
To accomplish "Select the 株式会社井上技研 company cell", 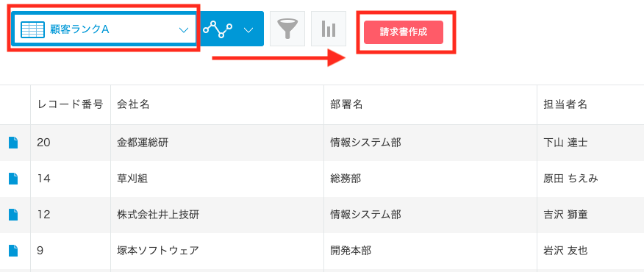I will click(217, 215).
